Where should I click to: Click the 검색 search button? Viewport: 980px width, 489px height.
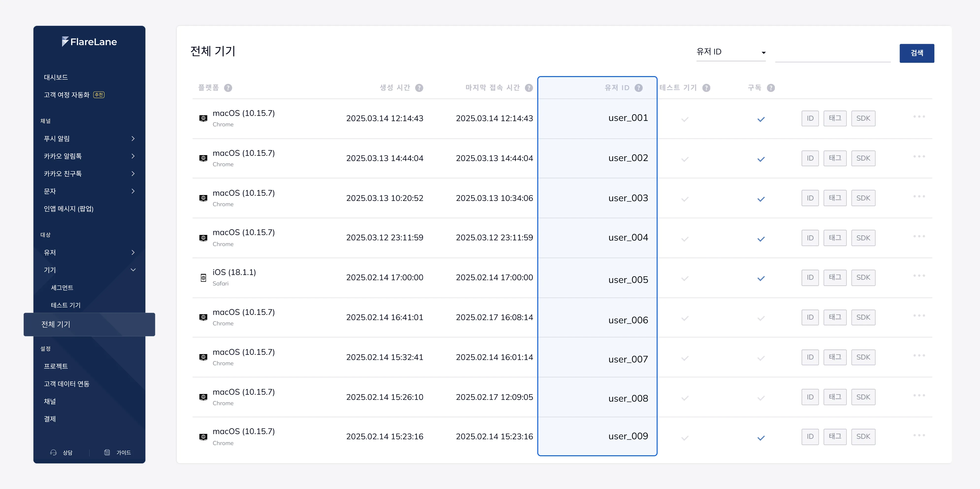click(x=917, y=53)
